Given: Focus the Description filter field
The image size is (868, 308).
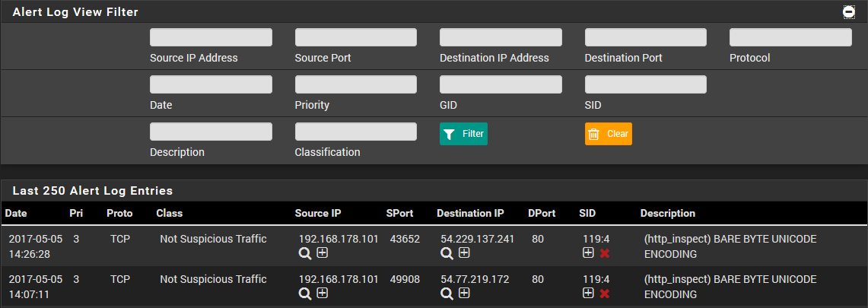Looking at the screenshot, I should (x=211, y=132).
